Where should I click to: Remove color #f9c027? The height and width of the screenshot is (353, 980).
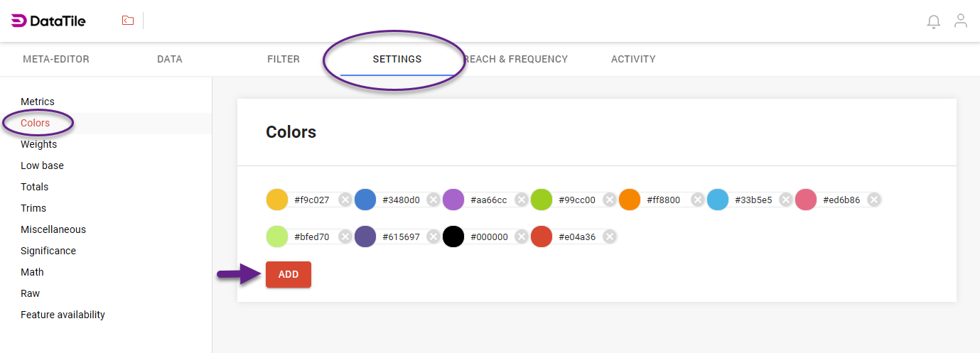click(345, 200)
